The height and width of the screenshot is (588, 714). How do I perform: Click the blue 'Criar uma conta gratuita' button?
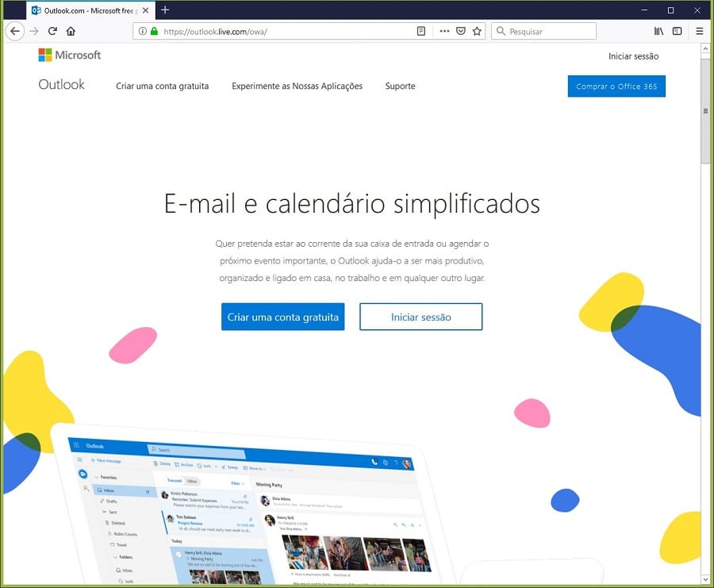(282, 317)
